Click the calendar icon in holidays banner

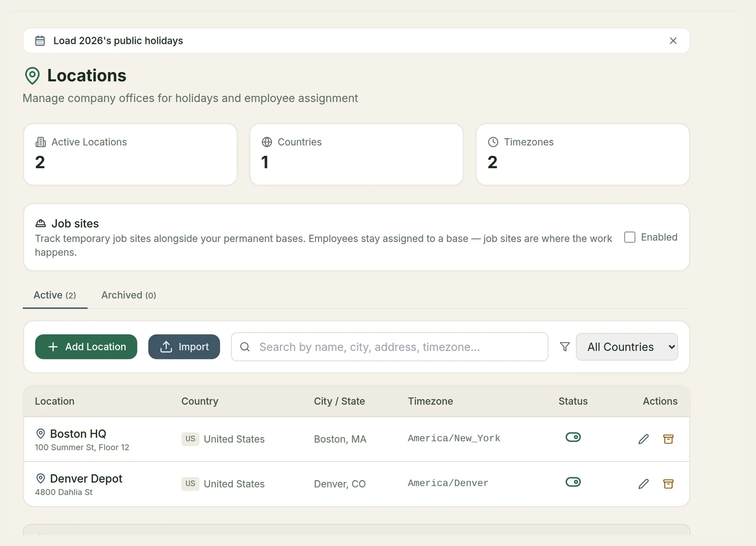pyautogui.click(x=40, y=41)
